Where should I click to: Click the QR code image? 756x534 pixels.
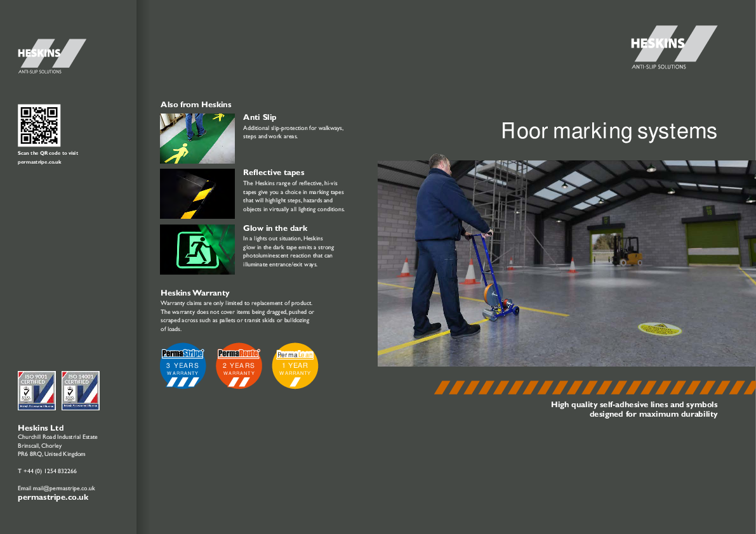pyautogui.click(x=39, y=125)
